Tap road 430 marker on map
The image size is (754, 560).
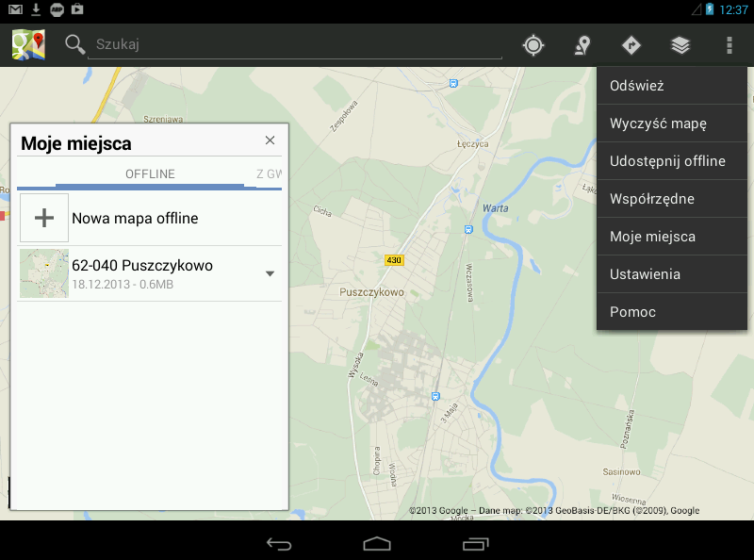tap(394, 260)
